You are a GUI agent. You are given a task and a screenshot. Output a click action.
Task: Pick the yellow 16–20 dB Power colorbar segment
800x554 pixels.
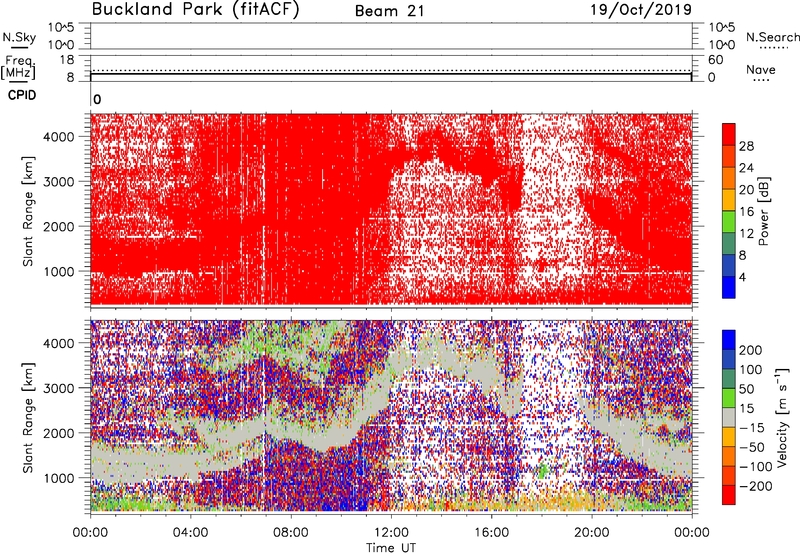coord(729,200)
